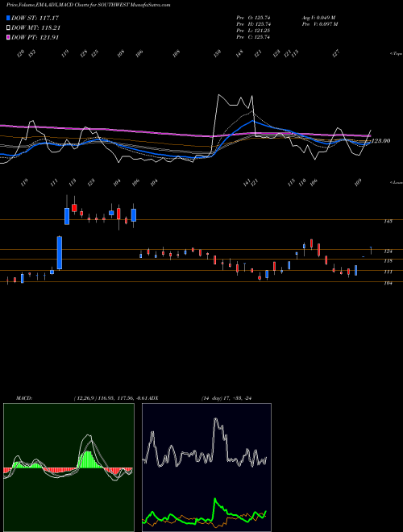Click the 104 price level label

388,283
